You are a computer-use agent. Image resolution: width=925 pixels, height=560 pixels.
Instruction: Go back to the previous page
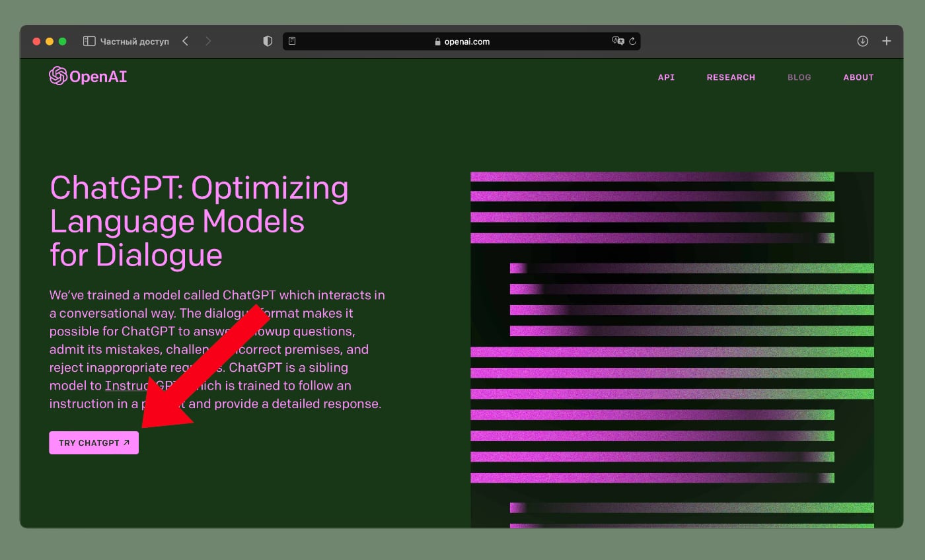(x=186, y=42)
